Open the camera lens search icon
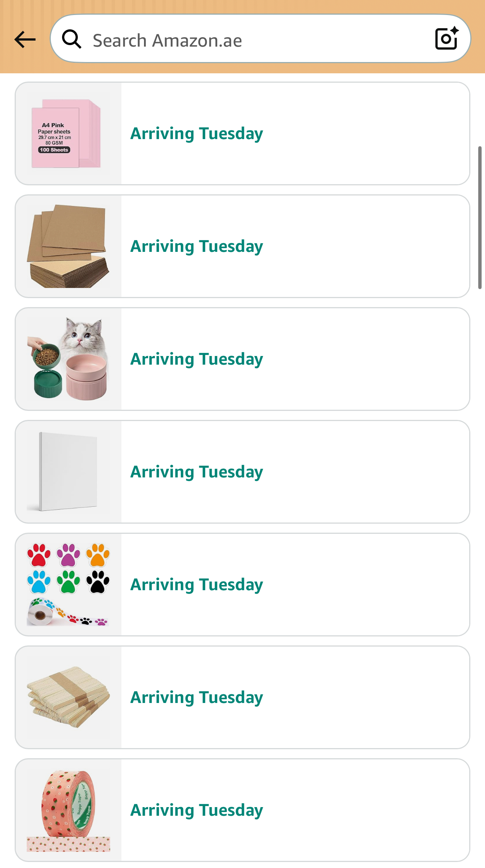 click(x=446, y=39)
